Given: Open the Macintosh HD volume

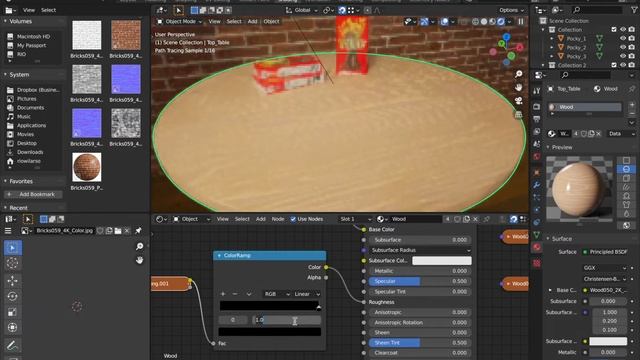Looking at the screenshot, I should 33,36.
